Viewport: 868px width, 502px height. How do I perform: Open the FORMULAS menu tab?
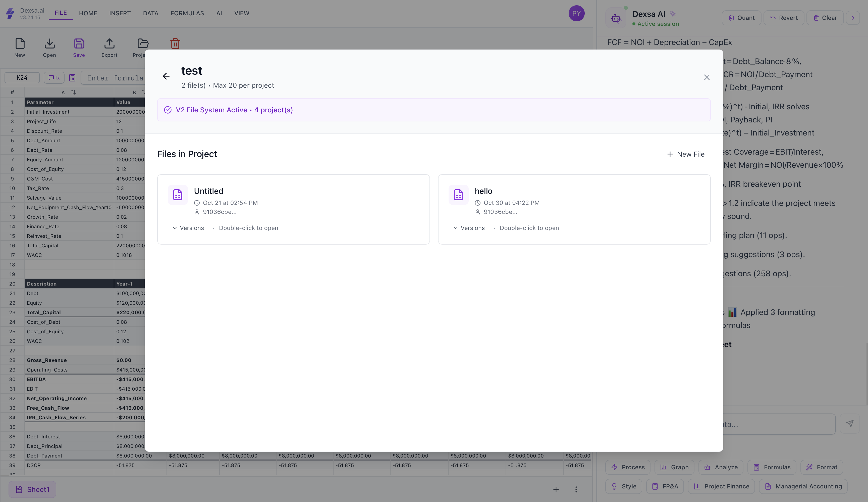tap(187, 13)
